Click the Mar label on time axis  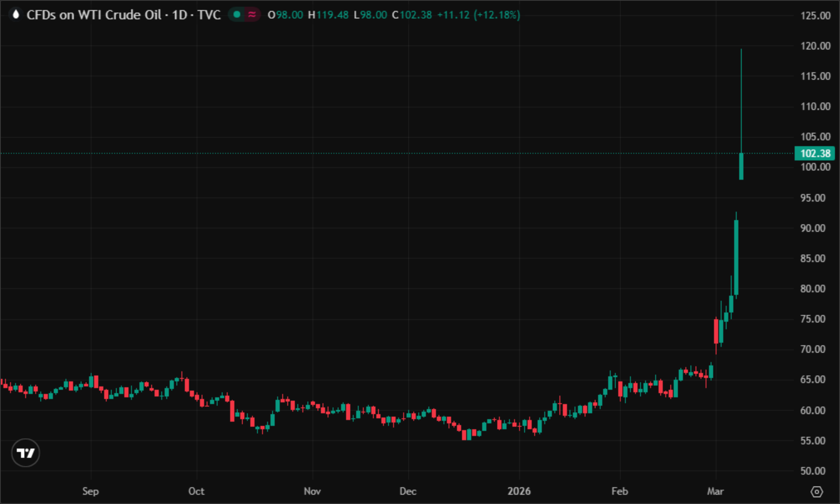(x=715, y=491)
